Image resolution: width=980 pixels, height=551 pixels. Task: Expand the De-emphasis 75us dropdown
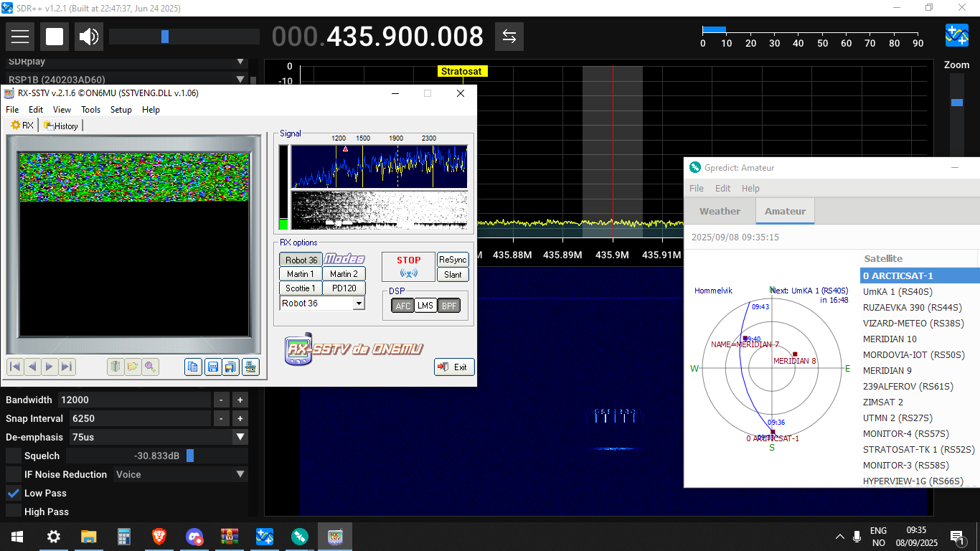pos(240,437)
